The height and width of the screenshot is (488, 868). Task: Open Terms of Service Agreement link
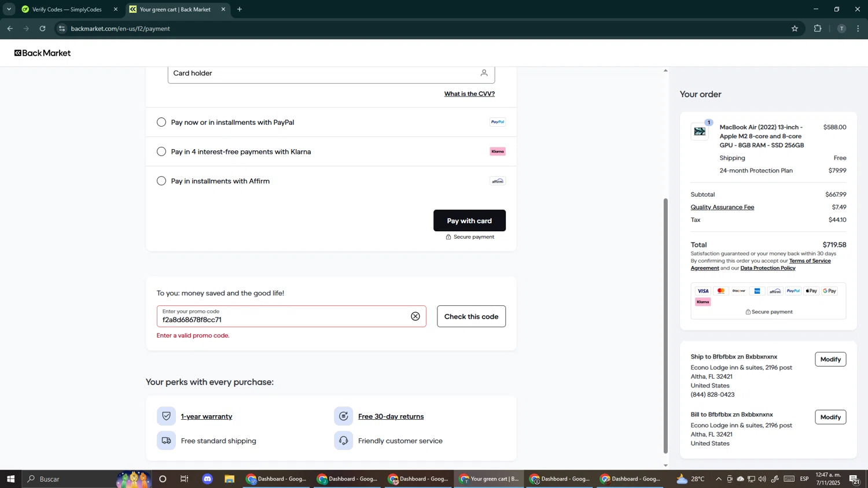(x=761, y=264)
